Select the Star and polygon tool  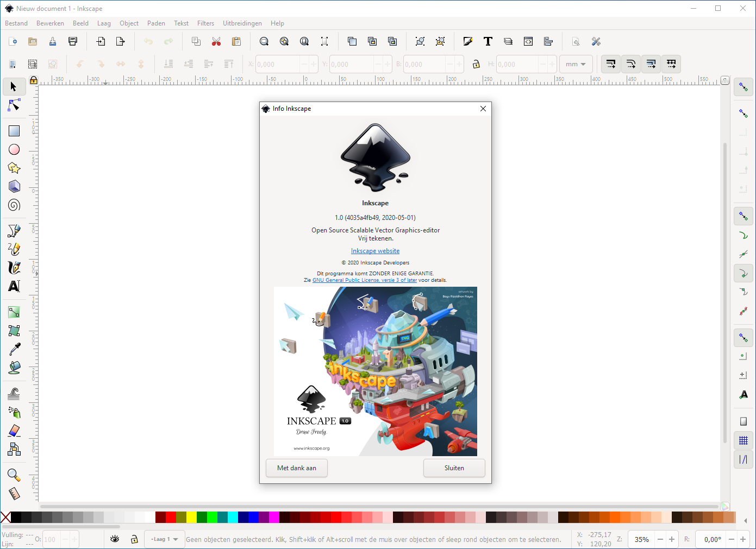14,168
